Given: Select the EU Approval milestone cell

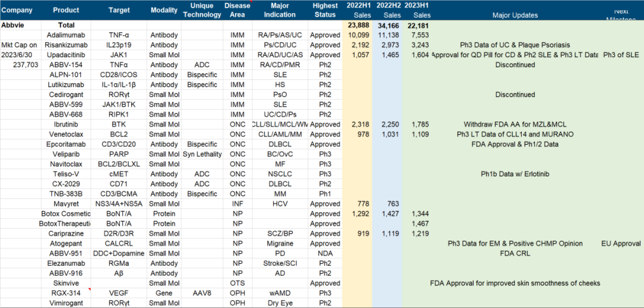Looking at the screenshot, I should (621, 243).
